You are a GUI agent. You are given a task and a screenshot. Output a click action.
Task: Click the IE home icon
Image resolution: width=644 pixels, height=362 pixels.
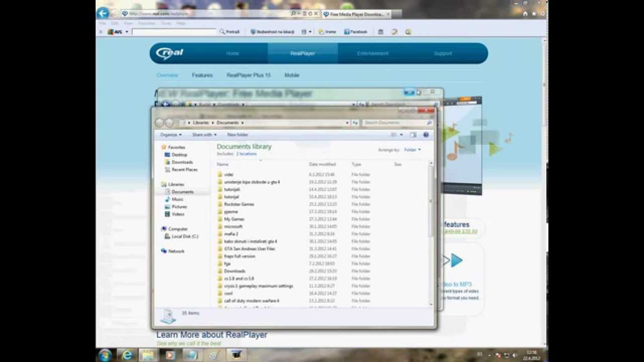525,14
